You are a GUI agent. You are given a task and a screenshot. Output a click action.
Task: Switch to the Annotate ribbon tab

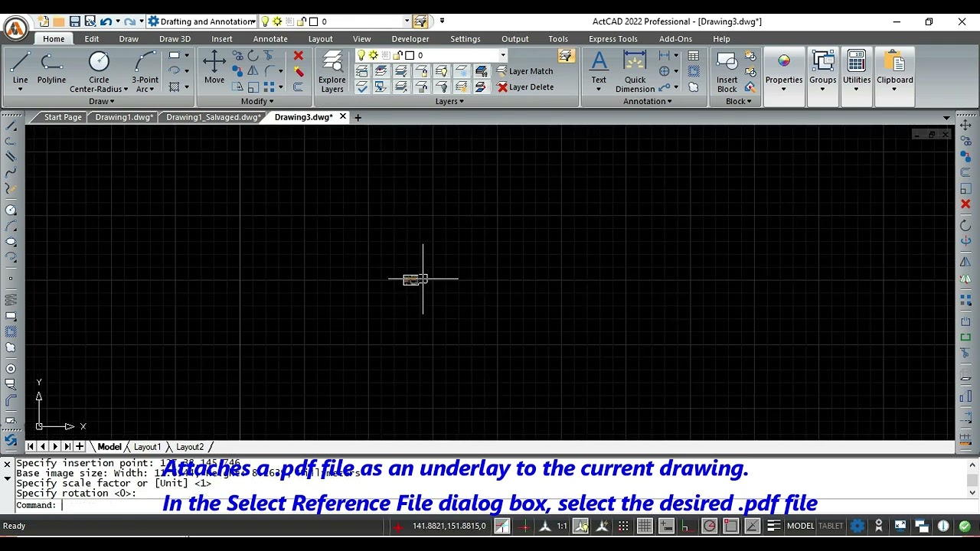pyautogui.click(x=270, y=39)
